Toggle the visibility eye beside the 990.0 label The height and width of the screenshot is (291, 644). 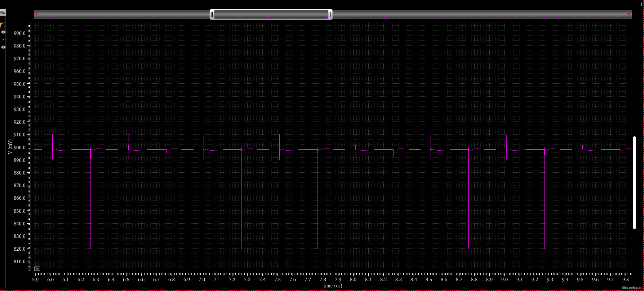click(3, 32)
